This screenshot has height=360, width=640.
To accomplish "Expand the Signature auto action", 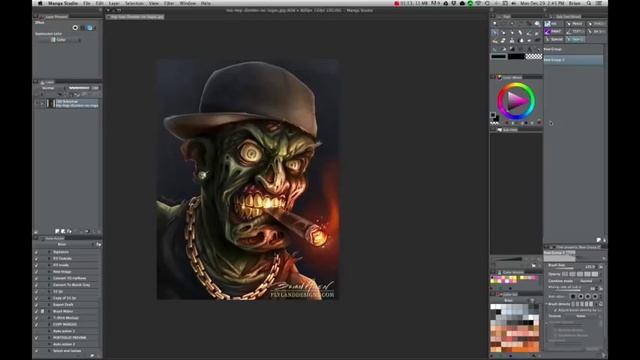I will click(49, 252).
